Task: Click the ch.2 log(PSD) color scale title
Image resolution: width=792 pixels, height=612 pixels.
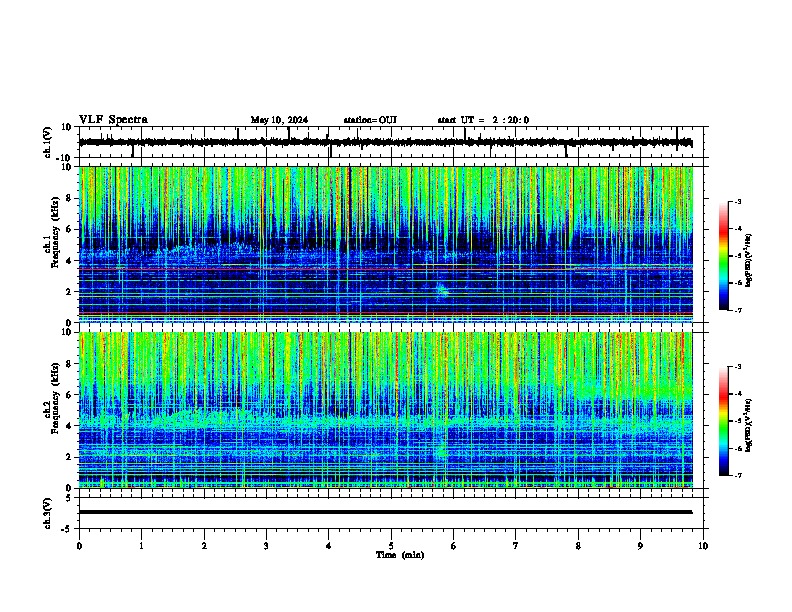Action: point(750,425)
